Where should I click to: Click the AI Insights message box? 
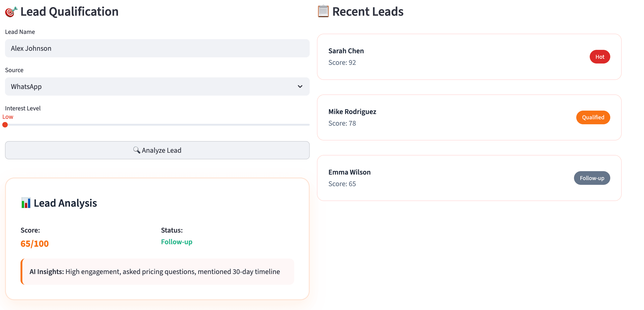pyautogui.click(x=158, y=272)
